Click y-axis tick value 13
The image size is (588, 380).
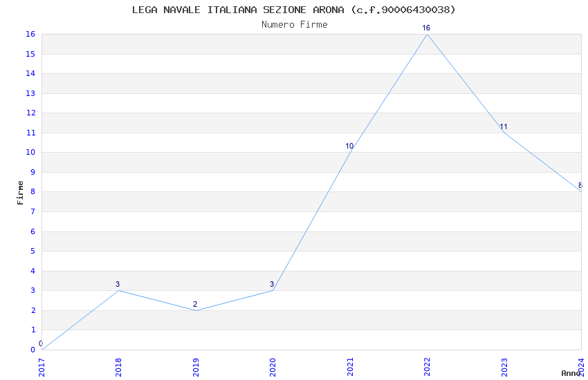(x=30, y=93)
